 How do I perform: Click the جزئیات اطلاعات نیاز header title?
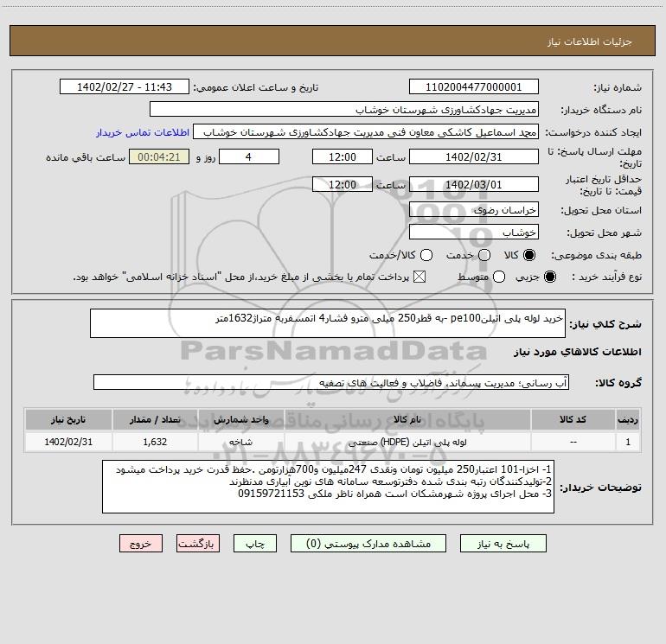pos(589,41)
